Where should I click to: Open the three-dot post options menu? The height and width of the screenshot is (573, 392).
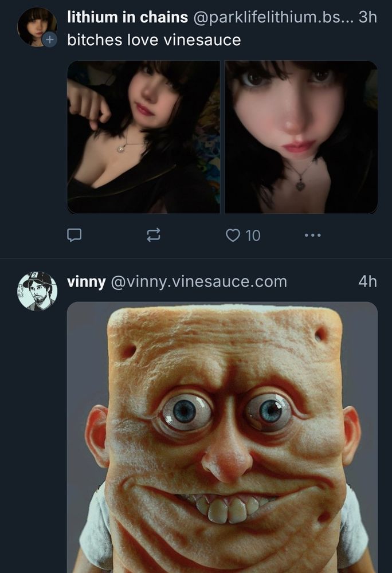pos(313,235)
